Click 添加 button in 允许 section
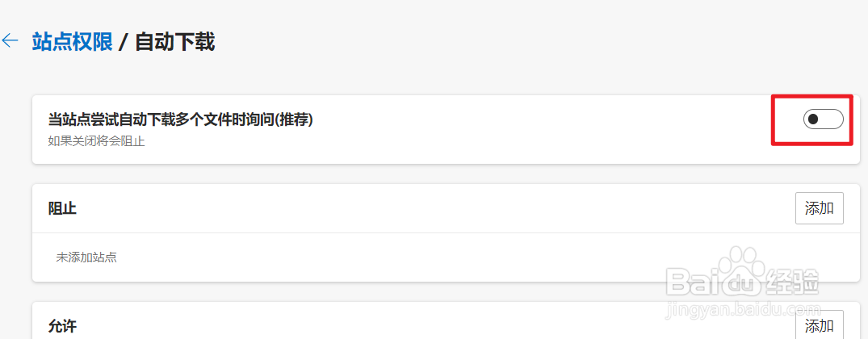Image resolution: width=868 pixels, height=339 pixels. point(819,325)
